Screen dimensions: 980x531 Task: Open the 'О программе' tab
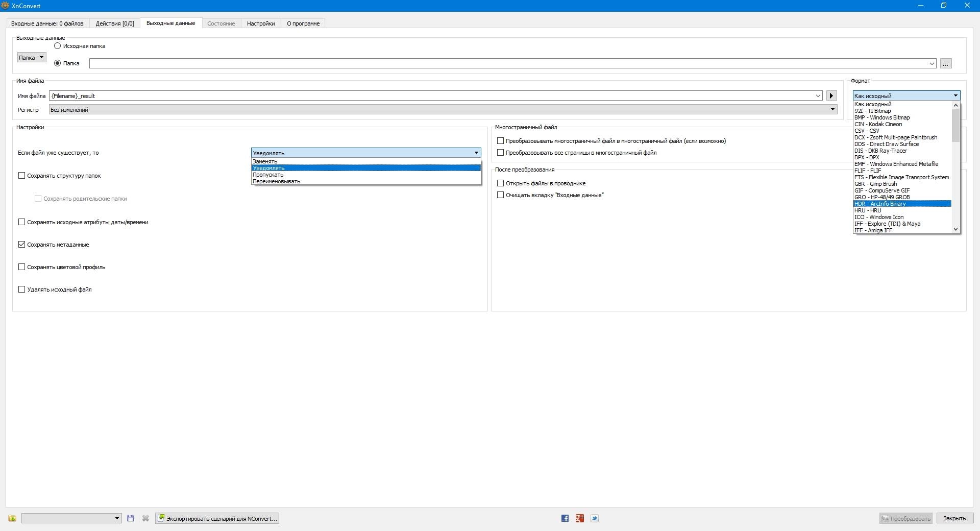303,23
